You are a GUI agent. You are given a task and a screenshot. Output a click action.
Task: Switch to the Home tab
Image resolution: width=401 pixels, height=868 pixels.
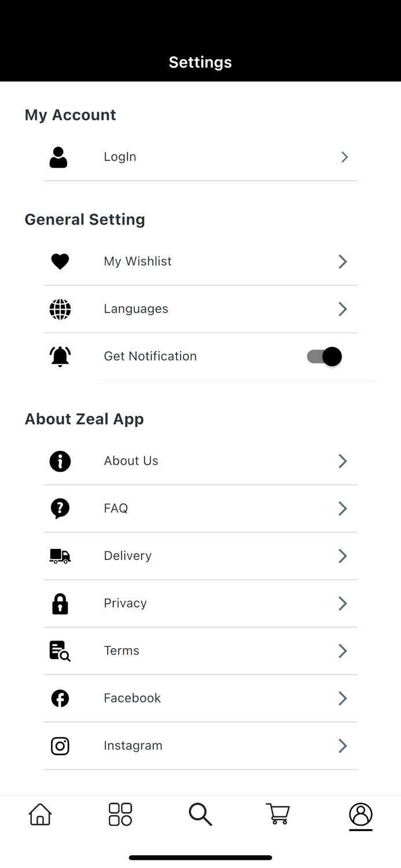tap(39, 814)
